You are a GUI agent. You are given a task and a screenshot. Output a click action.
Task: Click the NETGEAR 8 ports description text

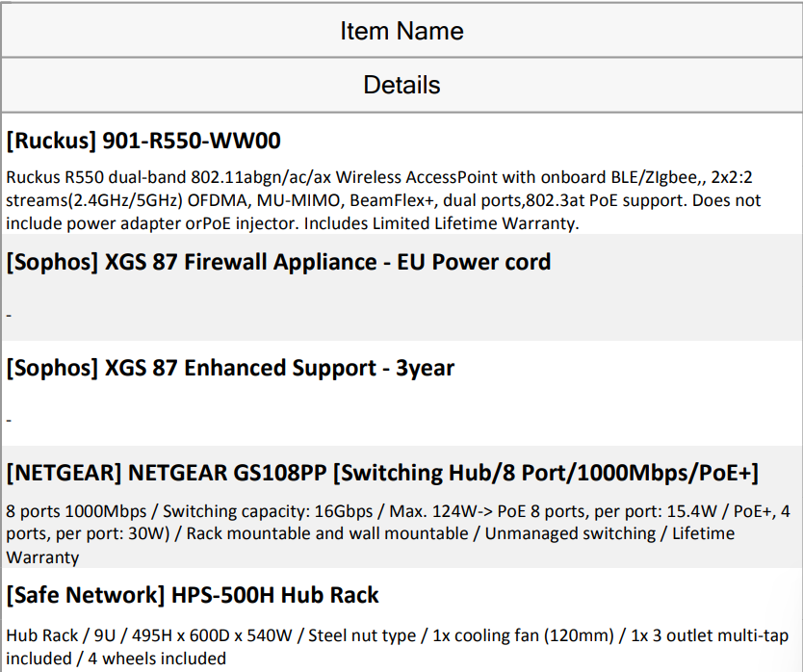pyautogui.click(x=398, y=534)
